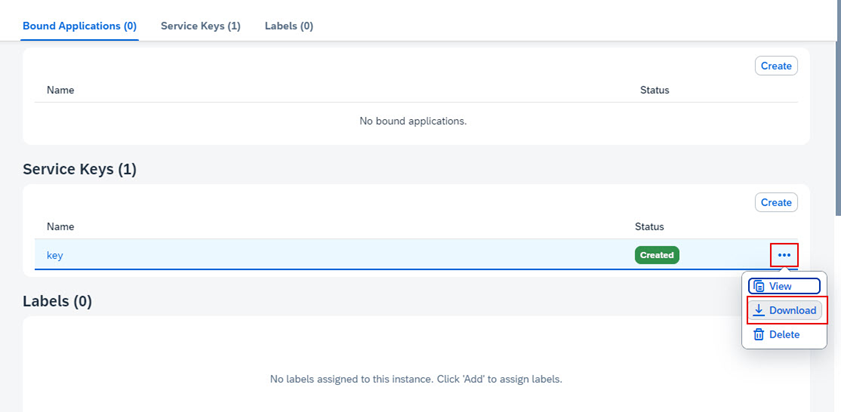
Task: Click the No labels assigned message text
Action: (x=415, y=379)
